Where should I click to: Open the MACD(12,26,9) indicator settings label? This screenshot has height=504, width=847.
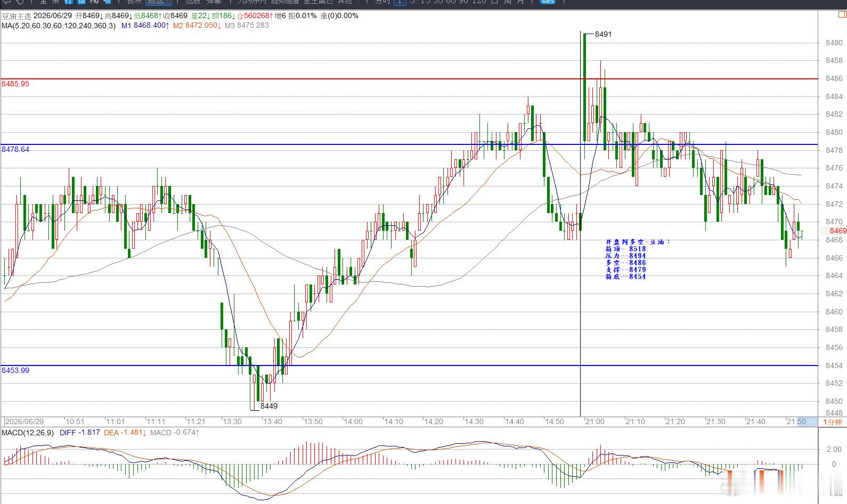pyautogui.click(x=28, y=433)
